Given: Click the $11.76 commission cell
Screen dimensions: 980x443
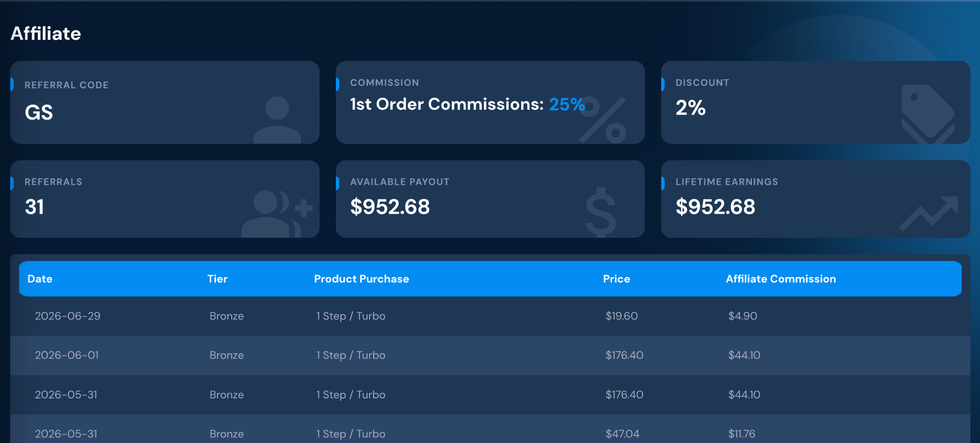Looking at the screenshot, I should [x=742, y=434].
